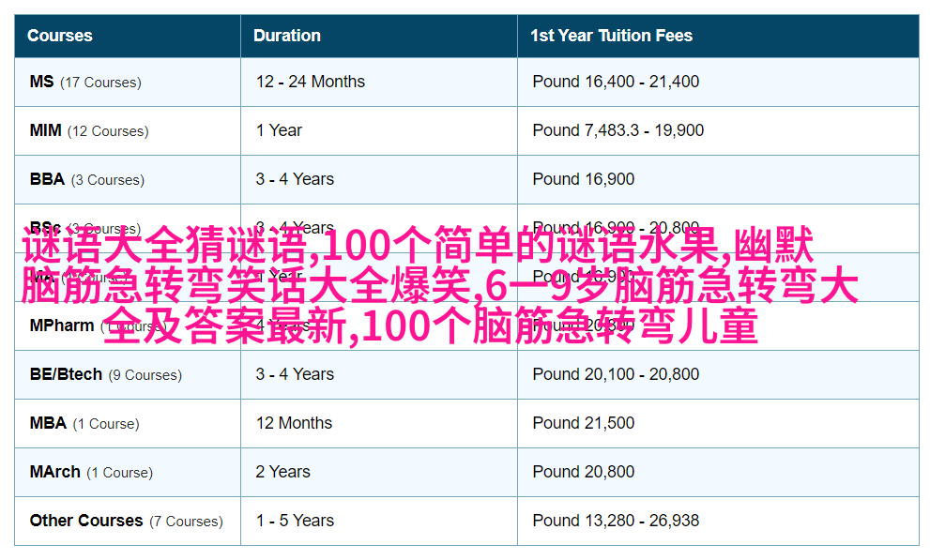Click the Courses column header
The width and height of the screenshot is (930, 560).
click(60, 36)
